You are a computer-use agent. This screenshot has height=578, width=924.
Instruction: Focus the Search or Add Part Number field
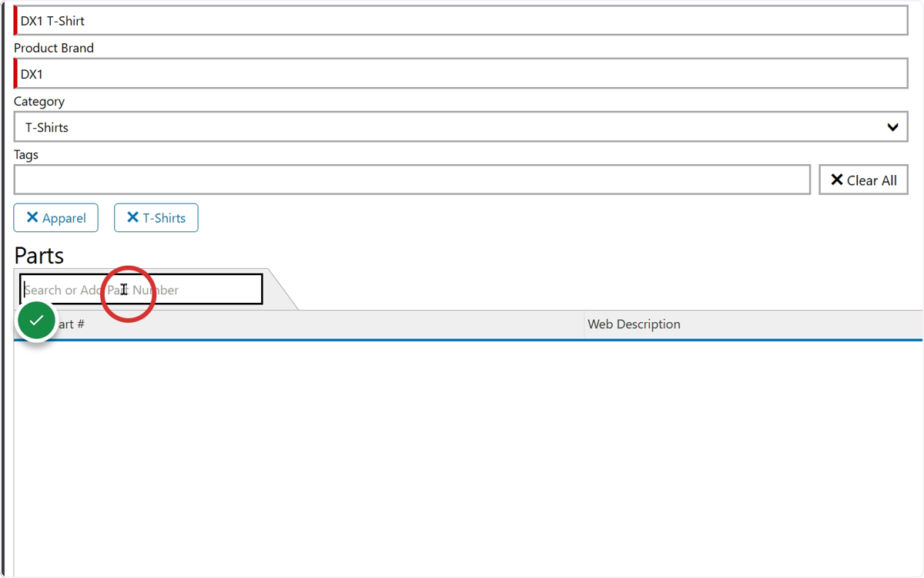click(142, 290)
